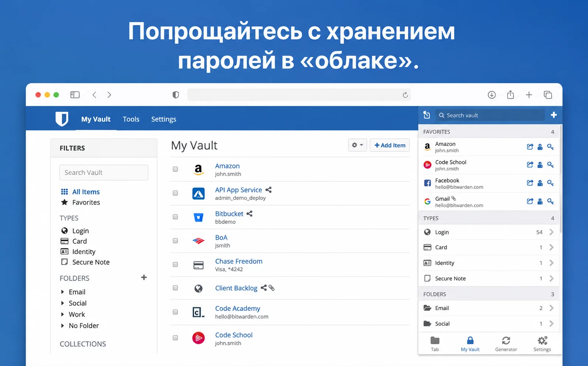Open Login type chevron in extension
The image size is (588, 366).
tap(551, 232)
